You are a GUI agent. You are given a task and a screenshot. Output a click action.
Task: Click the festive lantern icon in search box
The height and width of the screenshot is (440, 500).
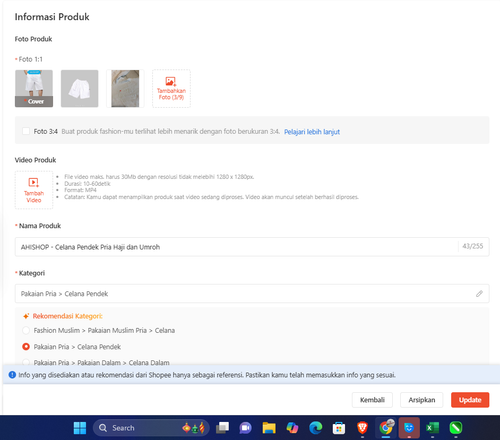[194, 428]
